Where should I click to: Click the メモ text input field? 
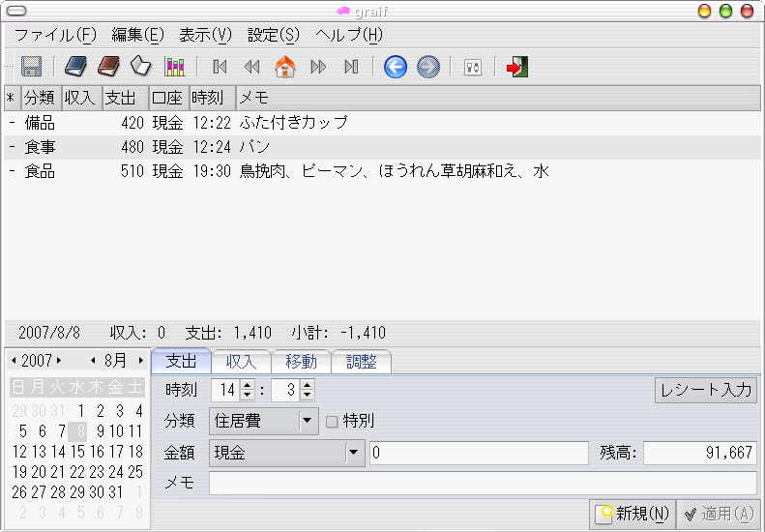click(483, 483)
